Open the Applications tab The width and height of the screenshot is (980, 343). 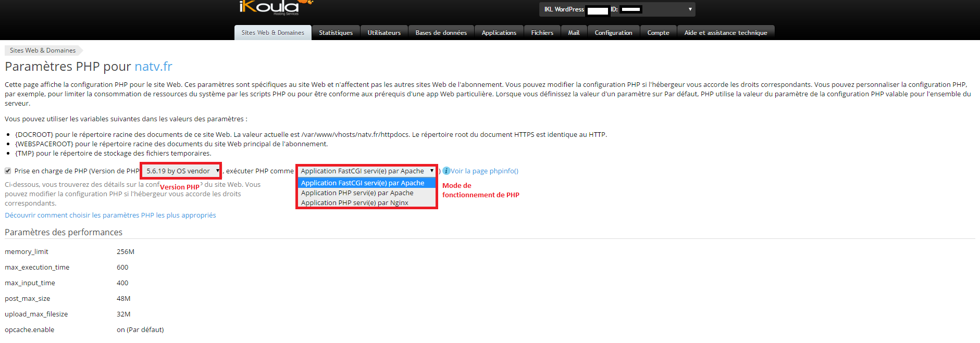pos(499,33)
